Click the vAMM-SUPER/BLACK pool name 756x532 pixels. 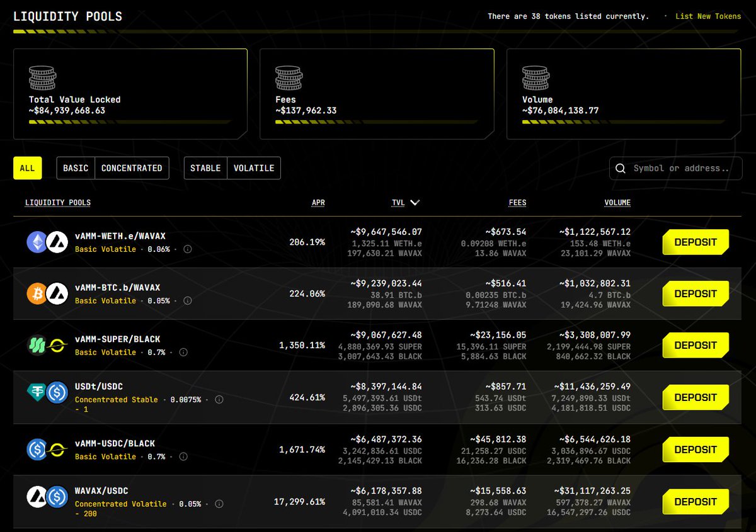(118, 339)
